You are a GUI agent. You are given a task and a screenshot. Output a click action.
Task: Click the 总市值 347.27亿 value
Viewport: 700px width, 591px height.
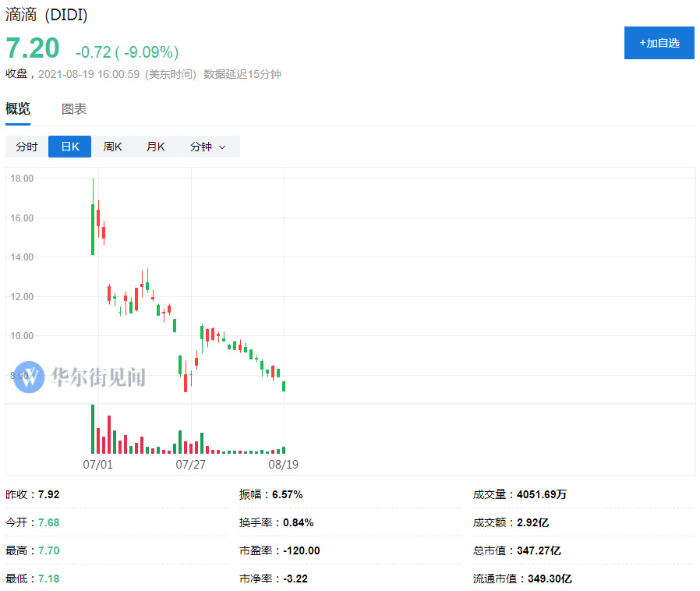(x=539, y=550)
